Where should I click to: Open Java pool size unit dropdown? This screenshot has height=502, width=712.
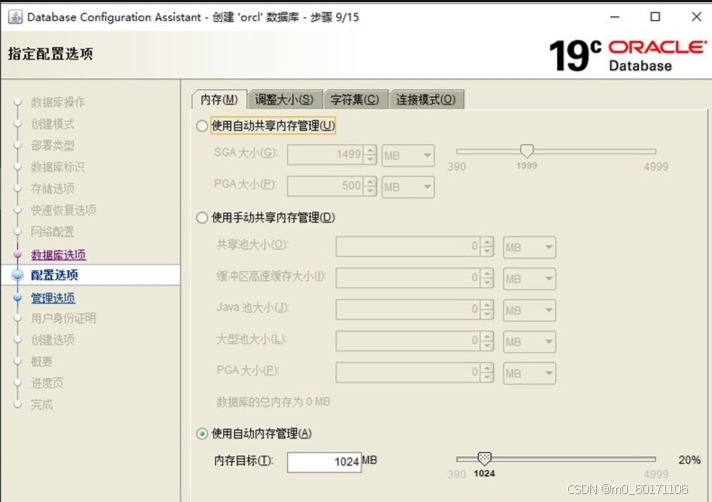[529, 310]
